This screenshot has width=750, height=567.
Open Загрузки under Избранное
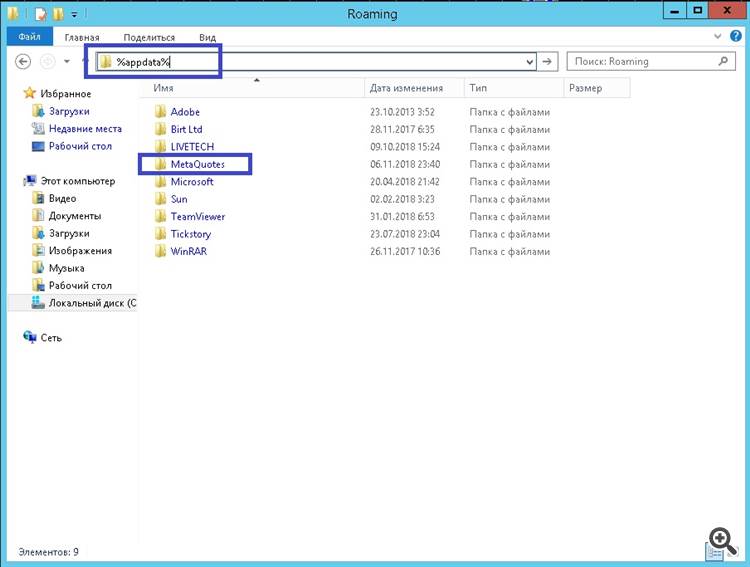pos(69,111)
